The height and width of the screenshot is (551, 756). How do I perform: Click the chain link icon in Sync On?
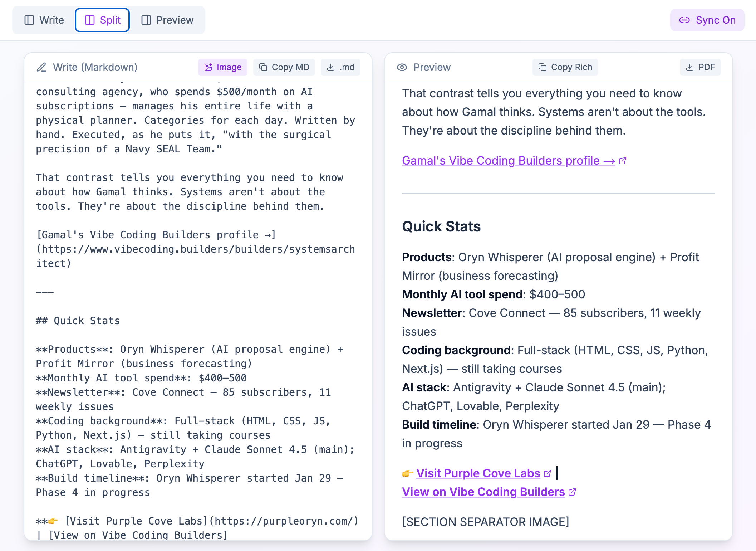pos(684,20)
